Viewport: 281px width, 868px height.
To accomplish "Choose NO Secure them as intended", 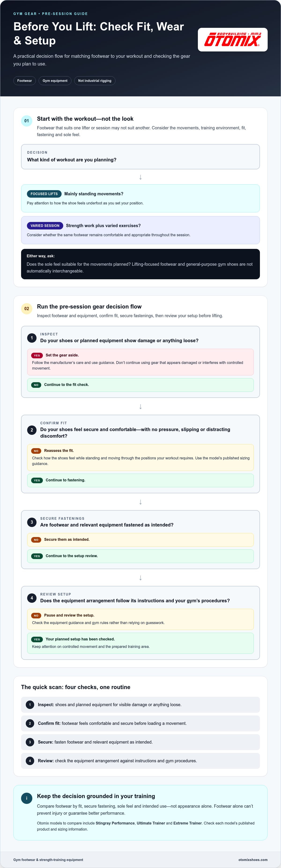I will [x=140, y=540].
